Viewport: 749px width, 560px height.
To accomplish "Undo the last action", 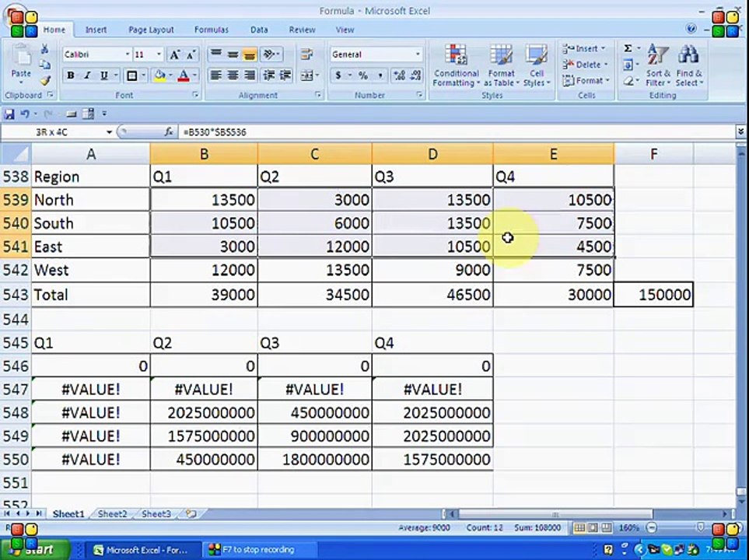I will pos(25,114).
